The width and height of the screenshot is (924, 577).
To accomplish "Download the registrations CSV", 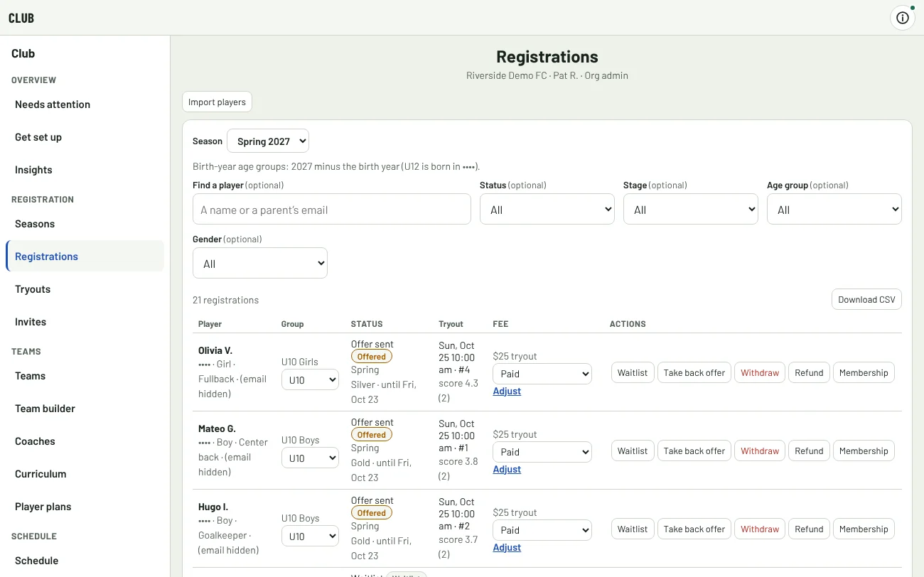I will [866, 300].
